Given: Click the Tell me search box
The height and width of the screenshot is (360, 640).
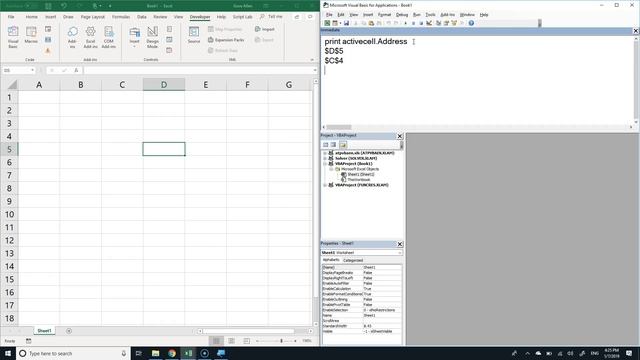Looking at the screenshot, I should (271, 17).
